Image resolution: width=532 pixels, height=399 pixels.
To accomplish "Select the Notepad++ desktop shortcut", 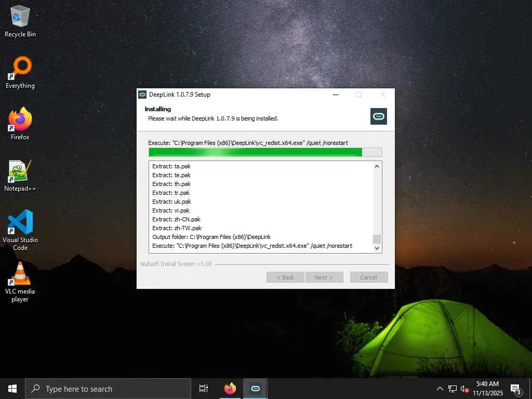I will [20, 176].
